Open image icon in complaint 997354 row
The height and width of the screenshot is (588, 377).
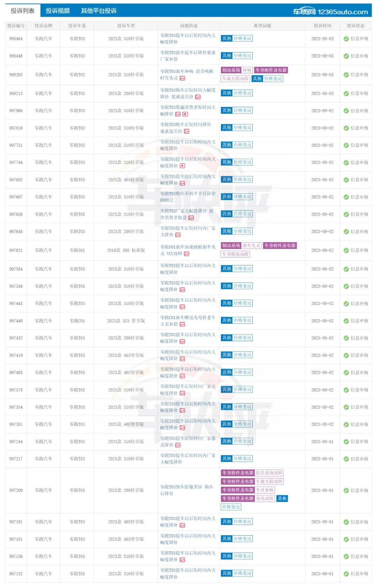coord(182,411)
